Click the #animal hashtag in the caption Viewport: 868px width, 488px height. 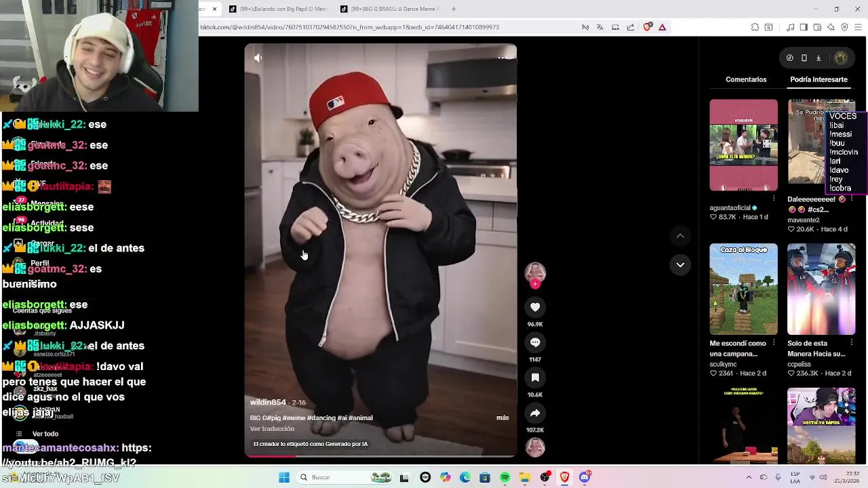360,418
